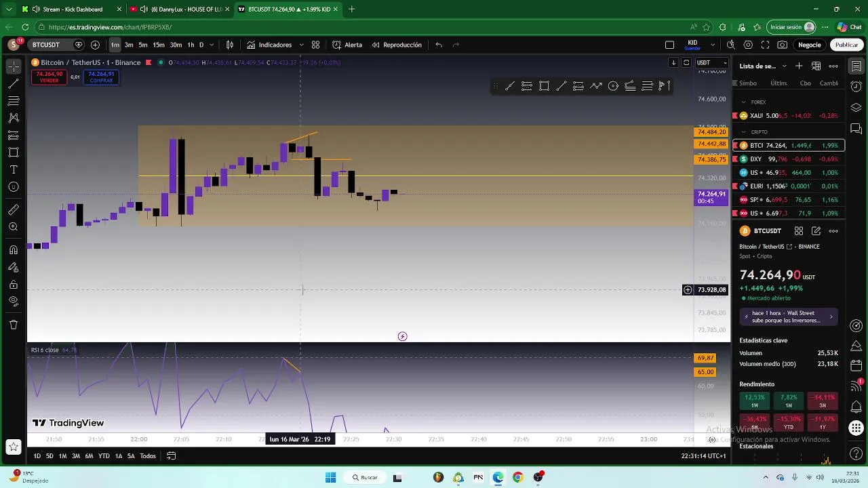Open Wall Street news headline

point(789,317)
